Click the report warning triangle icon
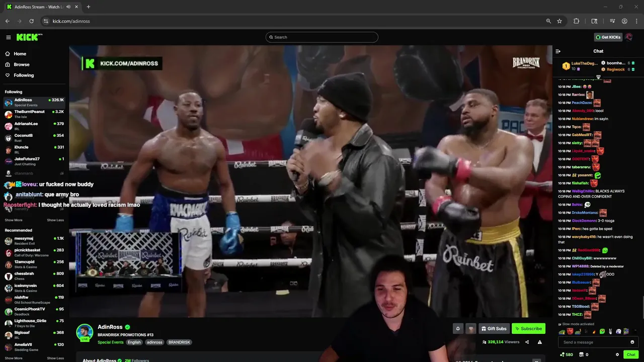The image size is (644, 362). tap(540, 342)
